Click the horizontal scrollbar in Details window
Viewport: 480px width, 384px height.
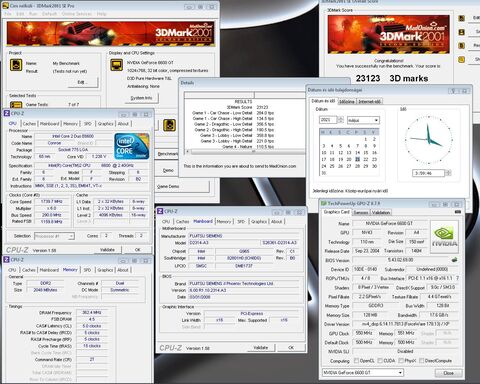tap(245, 152)
